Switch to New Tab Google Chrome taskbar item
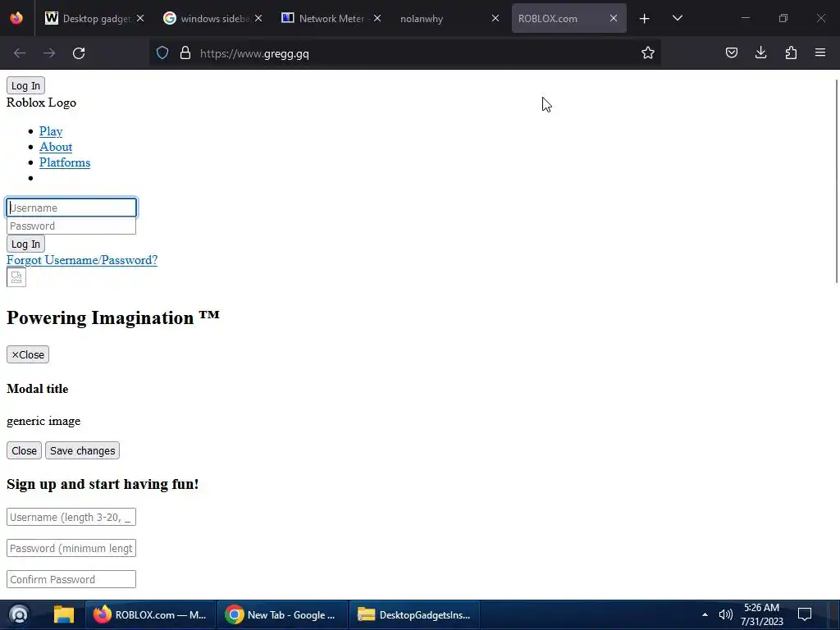Viewport: 840px width, 630px height. (x=282, y=614)
